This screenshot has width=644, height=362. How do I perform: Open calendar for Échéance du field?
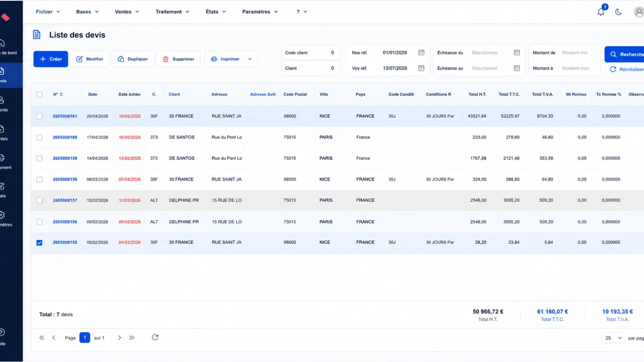[517, 53]
